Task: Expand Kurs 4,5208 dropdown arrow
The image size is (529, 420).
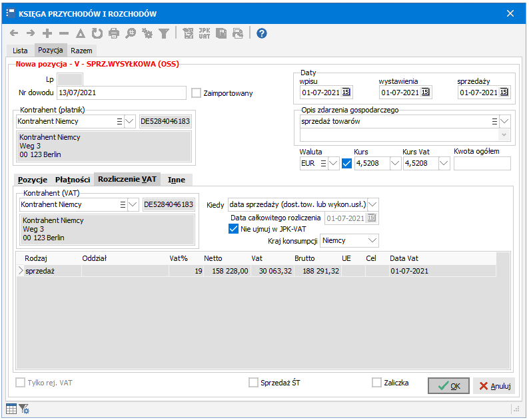Action: (x=394, y=164)
